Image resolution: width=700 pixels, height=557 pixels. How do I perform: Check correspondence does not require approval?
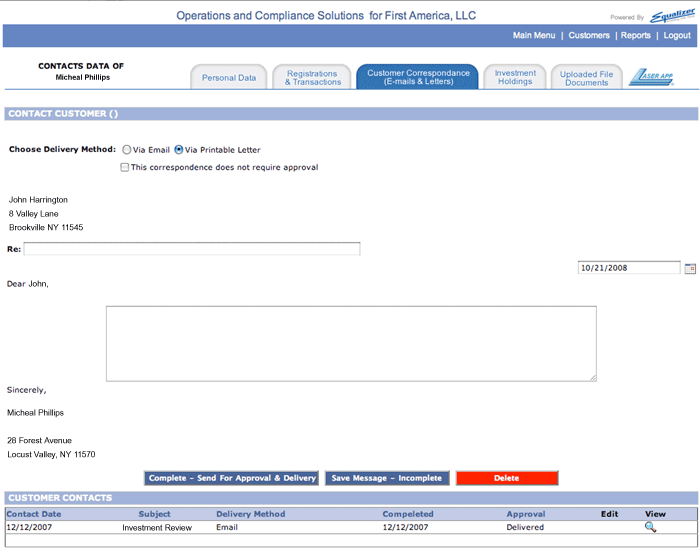(125, 167)
